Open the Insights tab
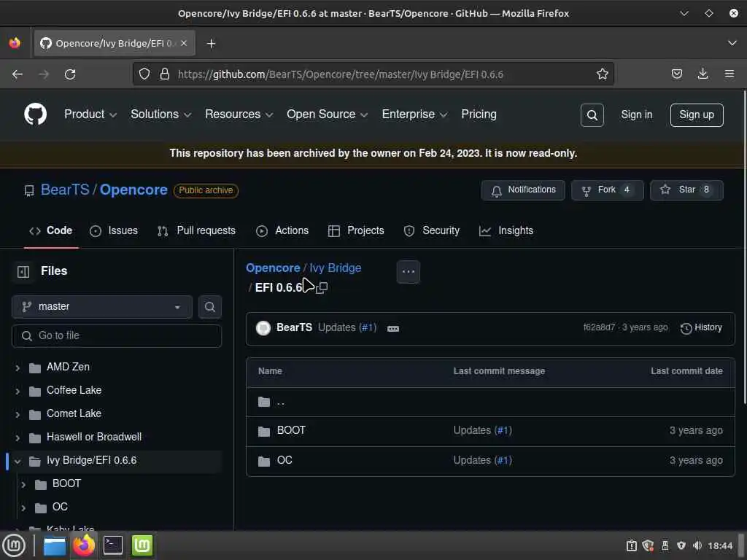Screen dimensions: 747x560 tap(506, 231)
